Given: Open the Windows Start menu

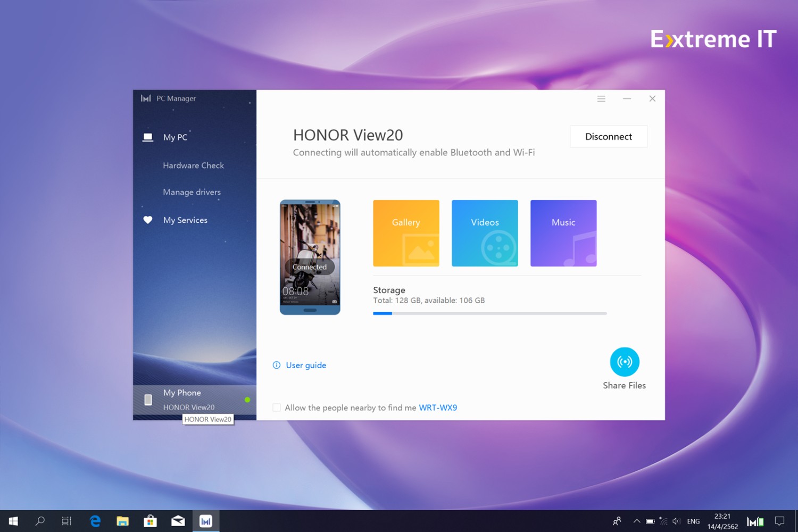Looking at the screenshot, I should pyautogui.click(x=13, y=521).
